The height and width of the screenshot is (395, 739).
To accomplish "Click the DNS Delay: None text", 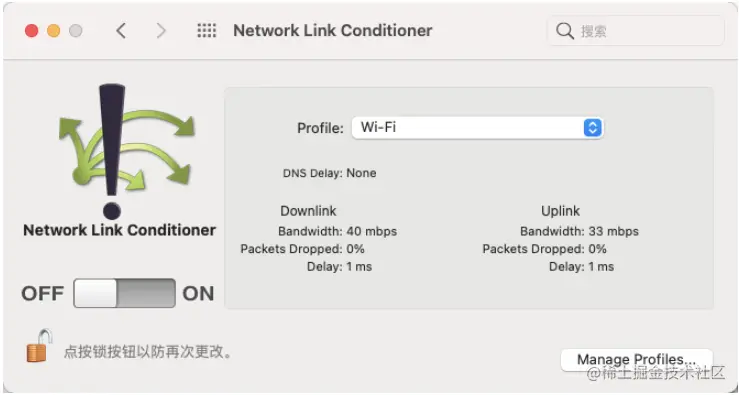I will click(329, 173).
